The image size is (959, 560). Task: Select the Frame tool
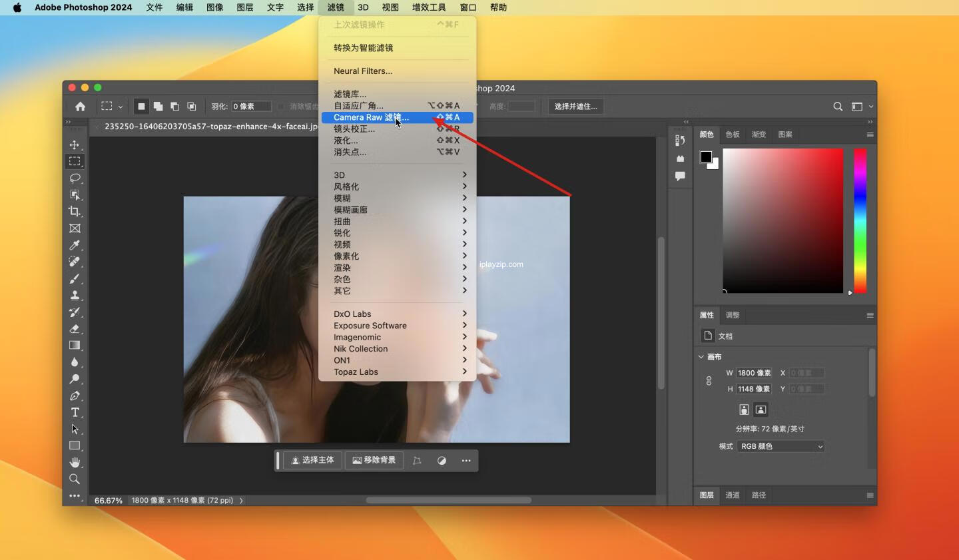(x=75, y=228)
